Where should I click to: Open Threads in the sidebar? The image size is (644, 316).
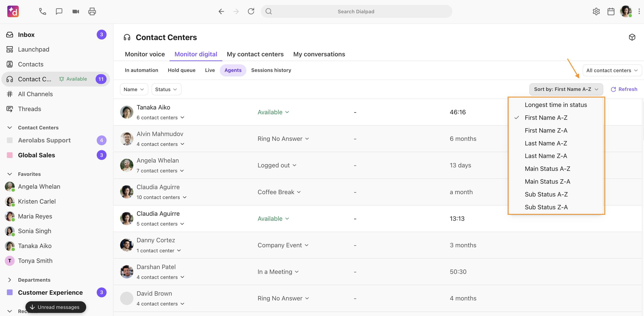click(x=57, y=109)
